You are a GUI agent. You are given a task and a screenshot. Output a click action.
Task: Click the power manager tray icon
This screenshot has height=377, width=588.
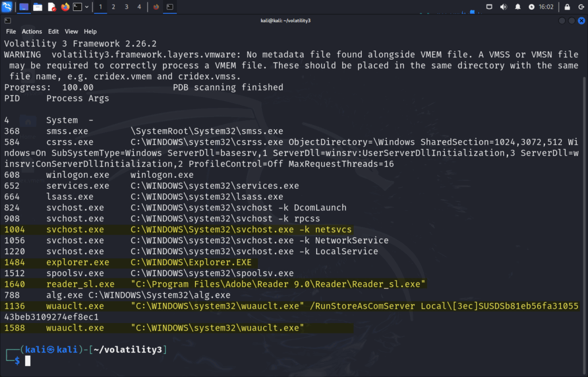point(531,7)
